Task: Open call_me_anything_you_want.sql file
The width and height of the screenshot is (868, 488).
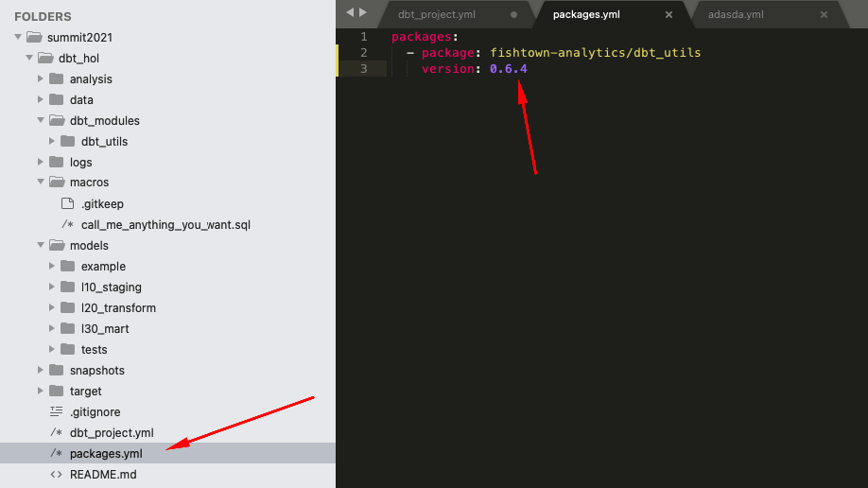Action: 165,225
